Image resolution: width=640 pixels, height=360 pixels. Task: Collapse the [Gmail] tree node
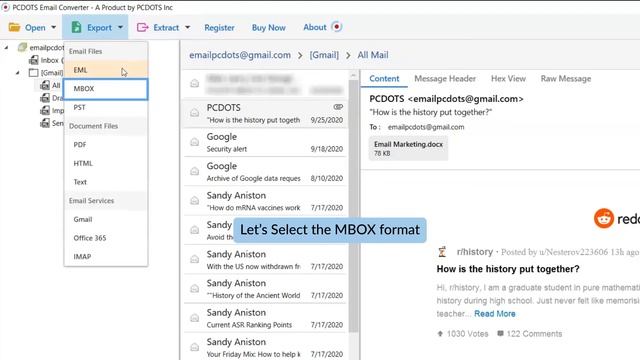click(x=18, y=73)
